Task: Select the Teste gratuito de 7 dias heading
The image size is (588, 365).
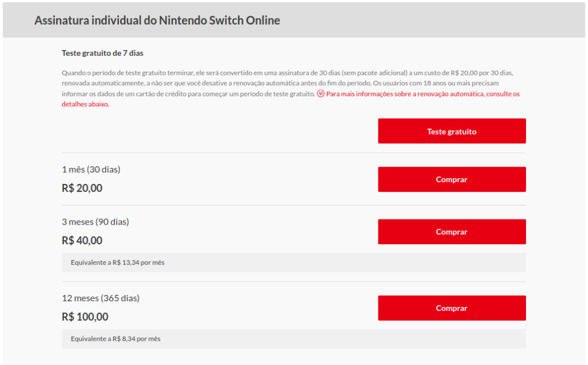Action: coord(102,53)
